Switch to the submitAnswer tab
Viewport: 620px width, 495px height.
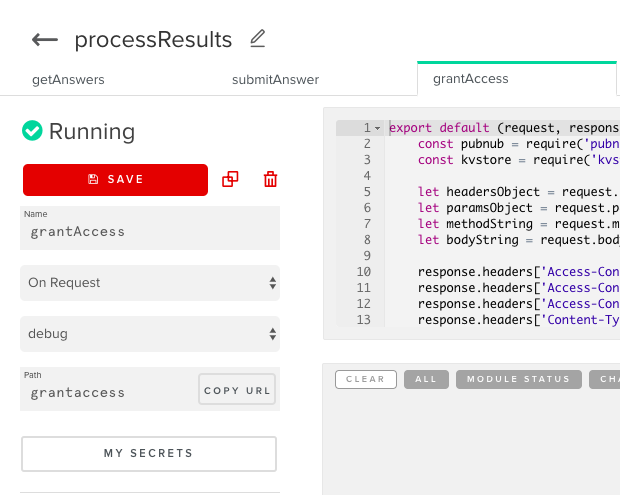(x=275, y=79)
